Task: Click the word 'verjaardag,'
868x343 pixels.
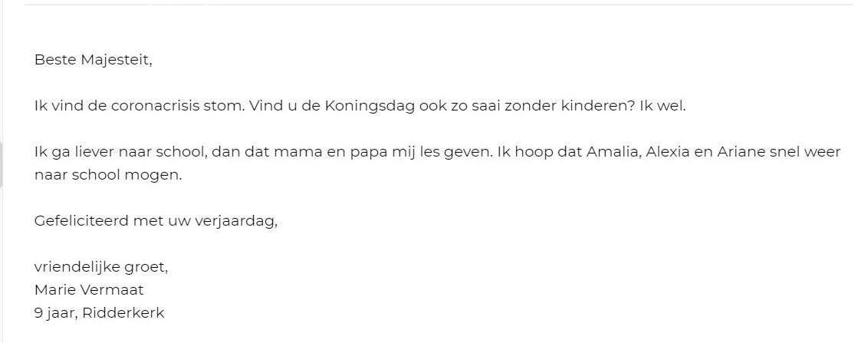Action: (x=236, y=222)
